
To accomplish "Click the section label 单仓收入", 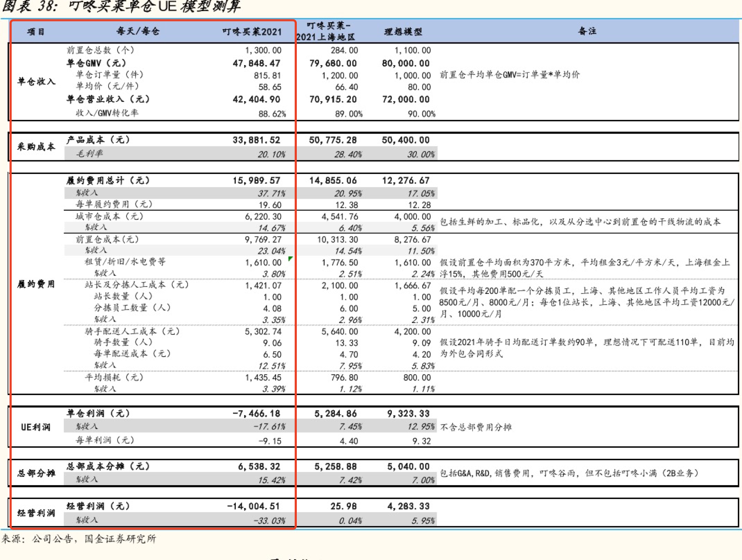I will pos(37,81).
